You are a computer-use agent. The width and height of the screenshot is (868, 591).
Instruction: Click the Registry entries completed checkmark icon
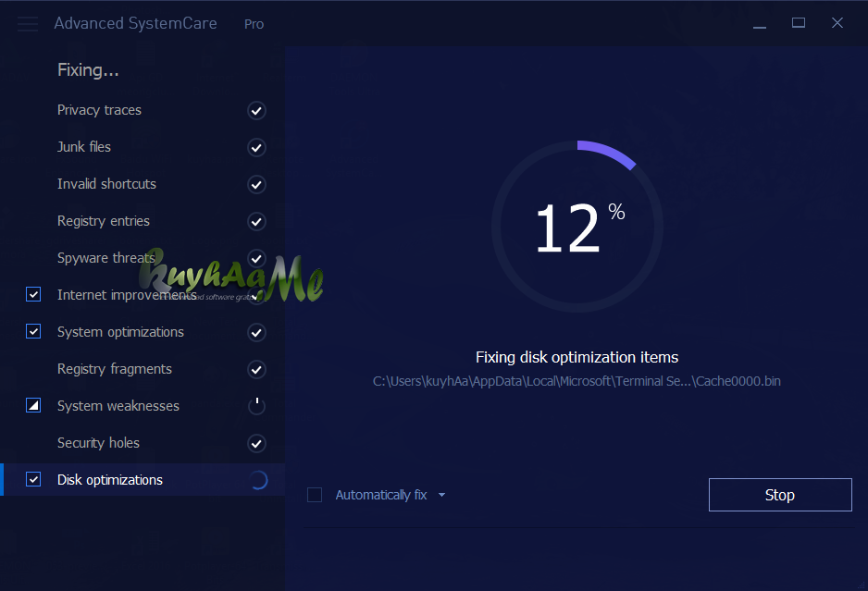[x=256, y=222]
